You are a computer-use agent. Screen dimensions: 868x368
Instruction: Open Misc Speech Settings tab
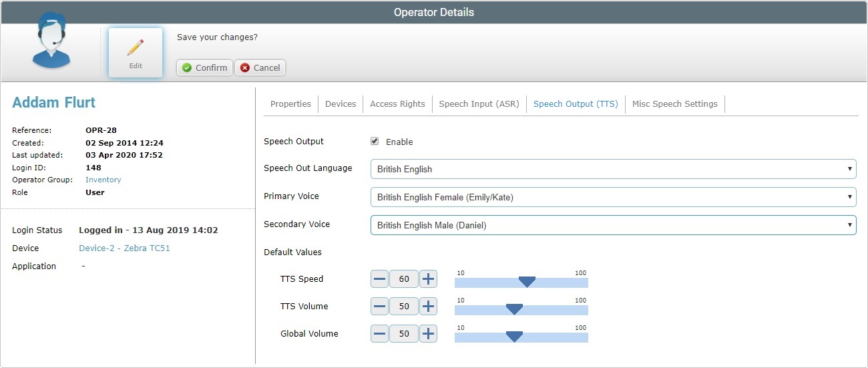tap(675, 104)
